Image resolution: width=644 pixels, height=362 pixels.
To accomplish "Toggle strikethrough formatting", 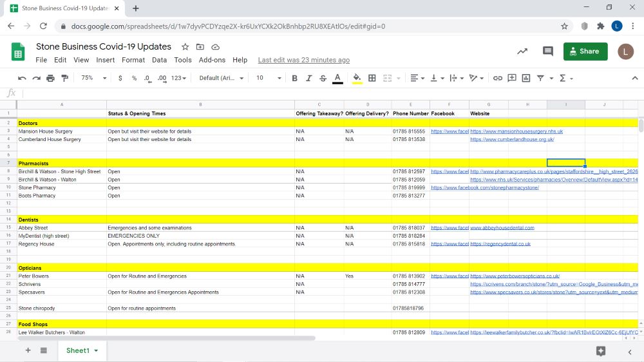I will pos(323,78).
